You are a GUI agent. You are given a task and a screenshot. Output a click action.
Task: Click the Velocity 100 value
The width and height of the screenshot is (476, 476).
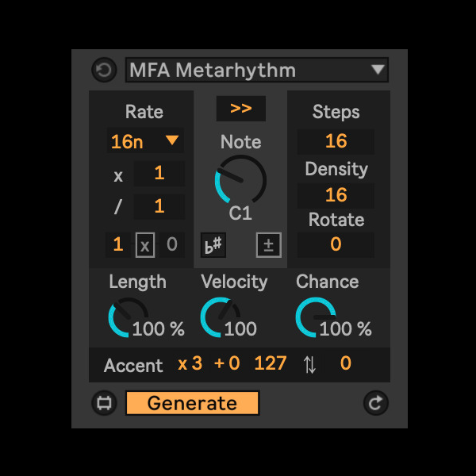(x=240, y=328)
